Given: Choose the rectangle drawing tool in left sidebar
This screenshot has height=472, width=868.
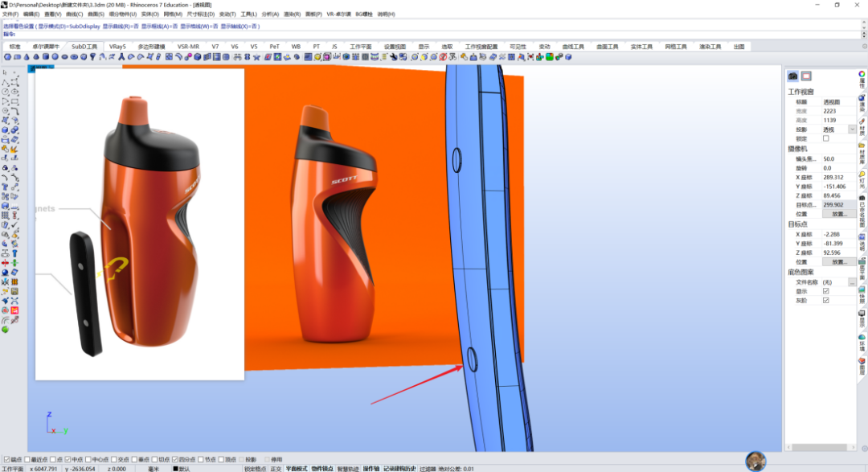Looking at the screenshot, I should tap(14, 101).
